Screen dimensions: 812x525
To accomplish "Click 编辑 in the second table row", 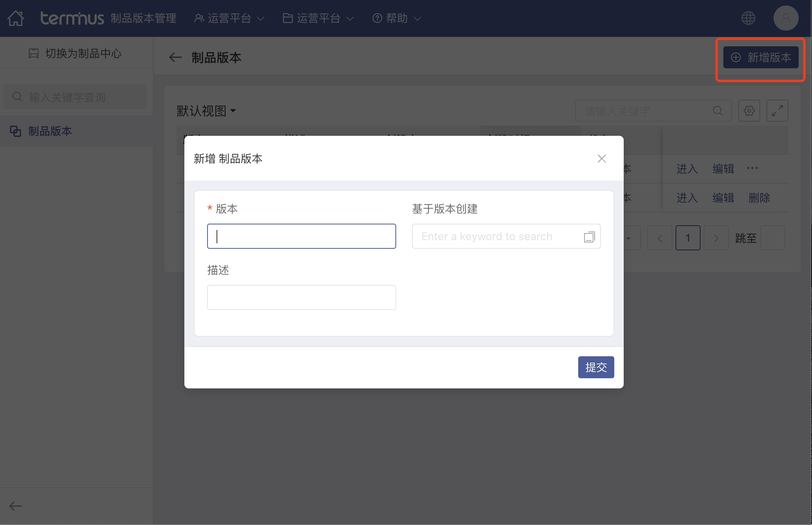I will click(723, 198).
